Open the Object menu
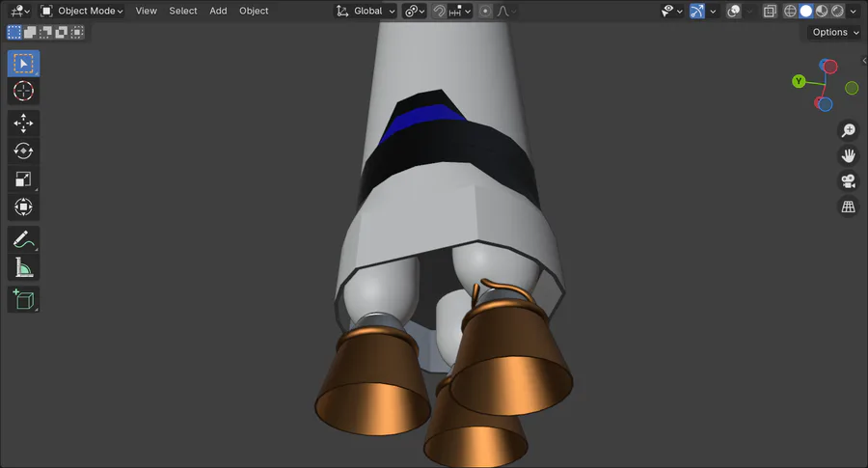The height and width of the screenshot is (468, 868). click(x=254, y=11)
